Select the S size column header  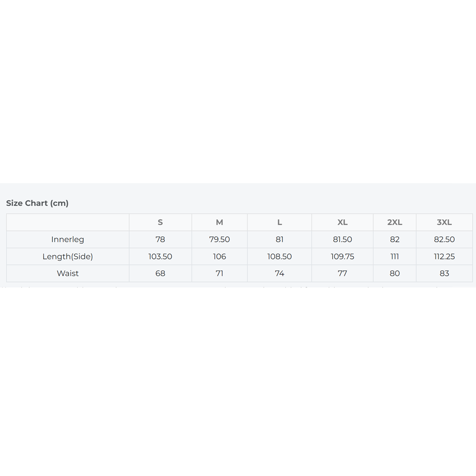click(160, 222)
